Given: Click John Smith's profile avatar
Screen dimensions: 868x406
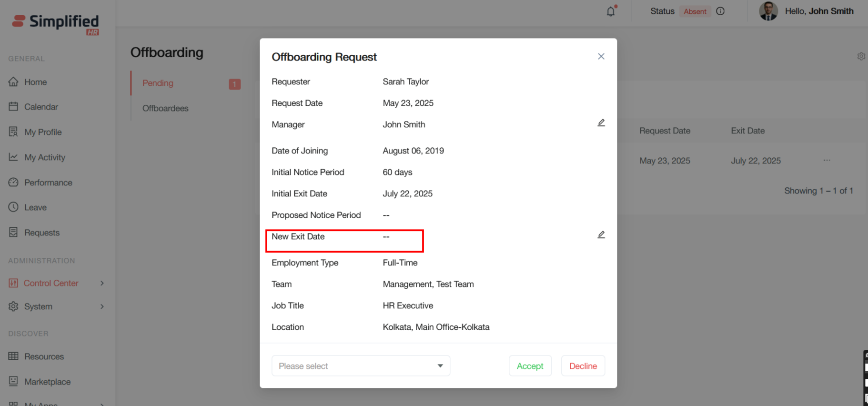Looking at the screenshot, I should [x=768, y=11].
